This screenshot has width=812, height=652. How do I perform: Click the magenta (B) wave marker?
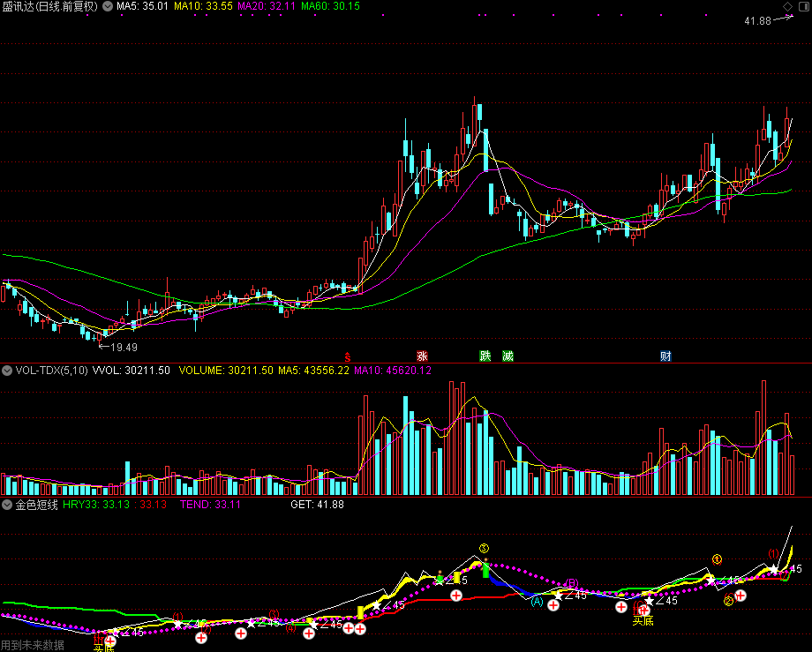(571, 583)
